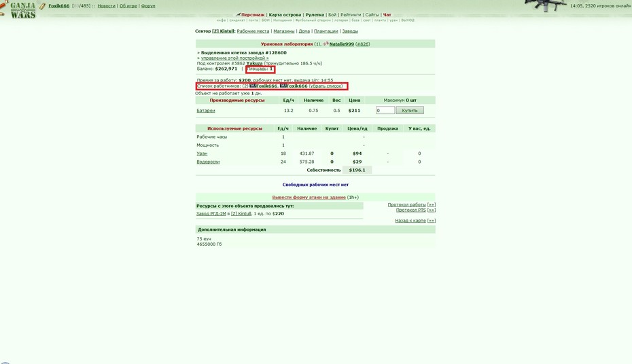The image size is (632, 364).
Task: Open the уран submenu link
Action: 393,20
